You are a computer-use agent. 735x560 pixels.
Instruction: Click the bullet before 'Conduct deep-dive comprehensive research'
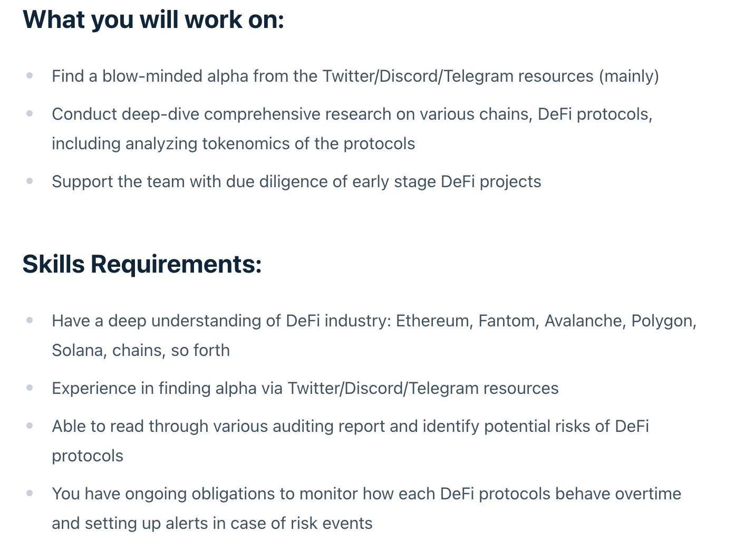30,113
